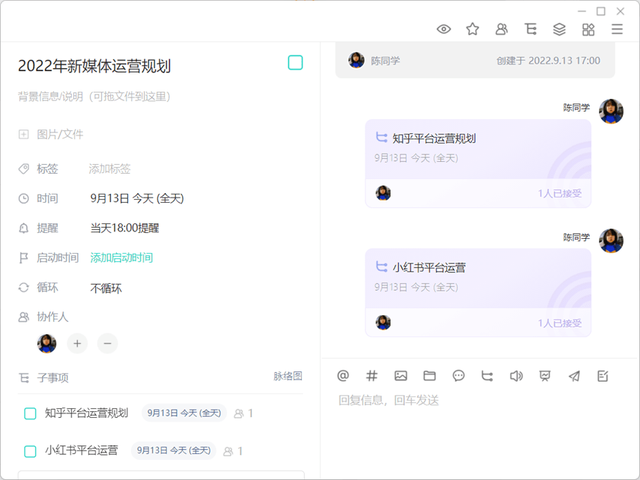Click collaborator avatar under 协作人

click(x=47, y=343)
